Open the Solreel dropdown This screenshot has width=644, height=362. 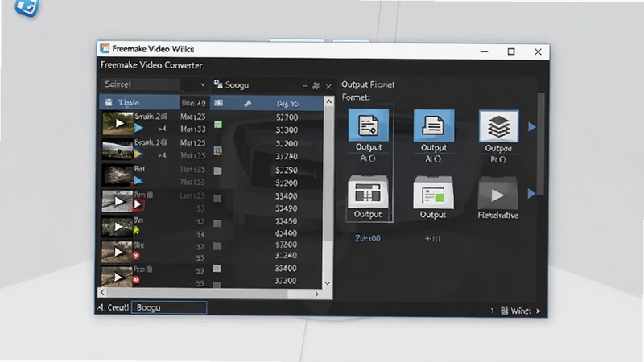click(155, 84)
